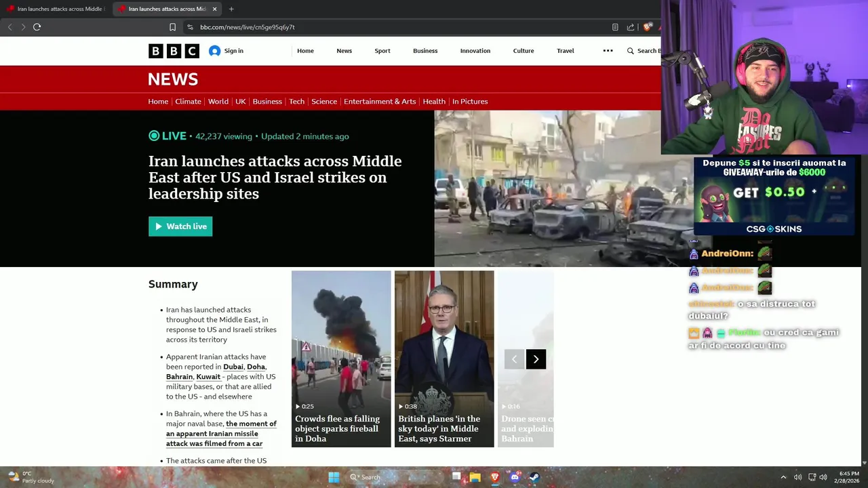The image size is (868, 488).
Task: Follow the Doha link in summary
Action: 256,367
